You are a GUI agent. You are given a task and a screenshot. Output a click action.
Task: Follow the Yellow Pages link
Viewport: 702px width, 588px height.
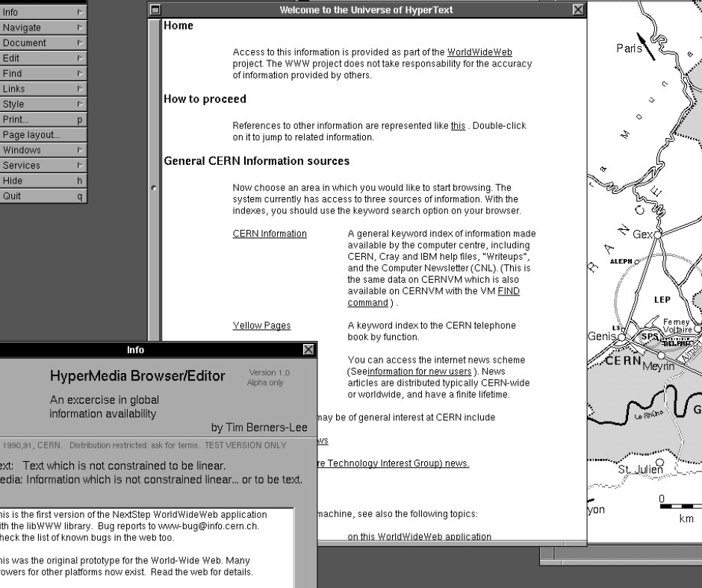[x=261, y=325]
